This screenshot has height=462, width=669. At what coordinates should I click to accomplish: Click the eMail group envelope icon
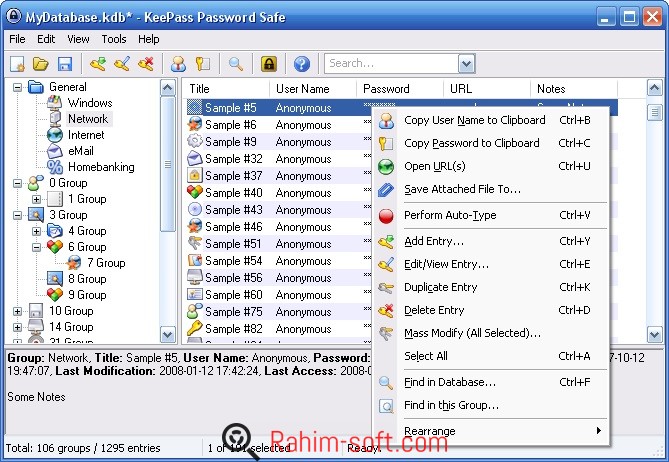(55, 151)
